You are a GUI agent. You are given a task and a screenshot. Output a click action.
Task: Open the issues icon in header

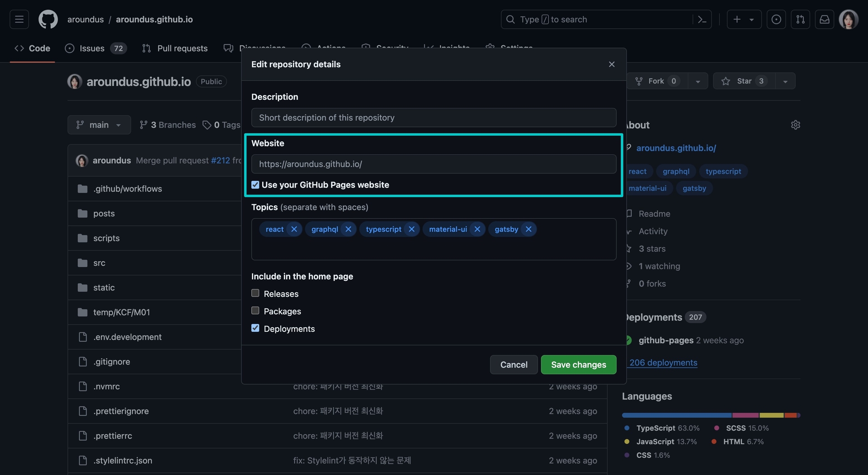tap(776, 19)
